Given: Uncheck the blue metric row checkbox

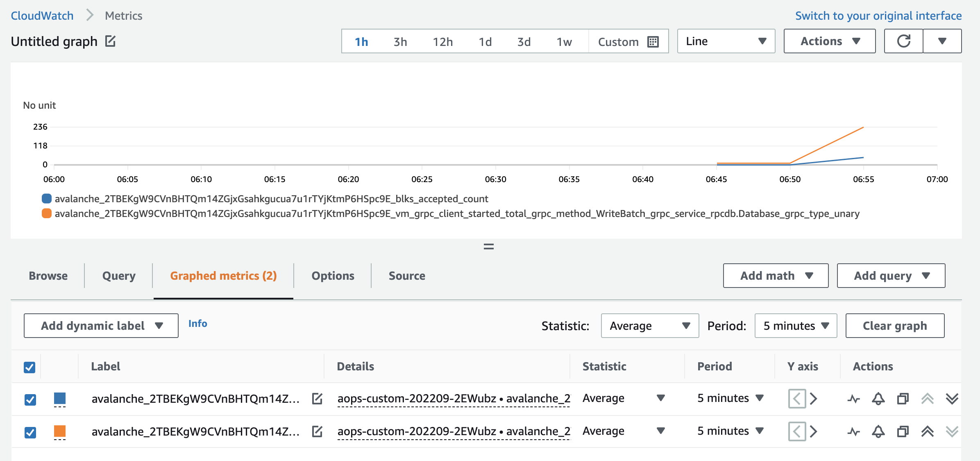Looking at the screenshot, I should click(30, 399).
